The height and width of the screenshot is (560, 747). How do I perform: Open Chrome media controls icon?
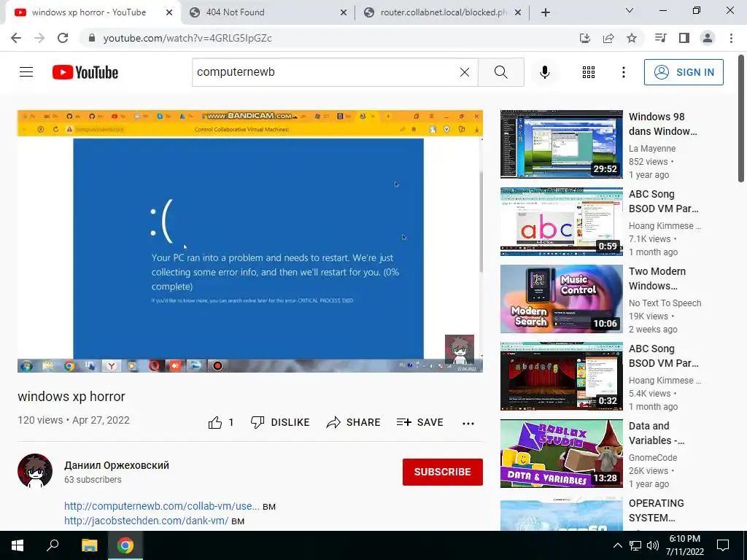pos(660,38)
